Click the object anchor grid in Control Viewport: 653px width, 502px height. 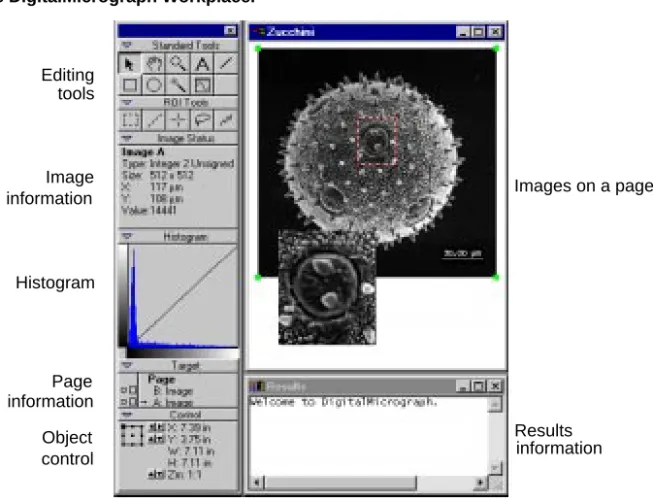[132, 435]
